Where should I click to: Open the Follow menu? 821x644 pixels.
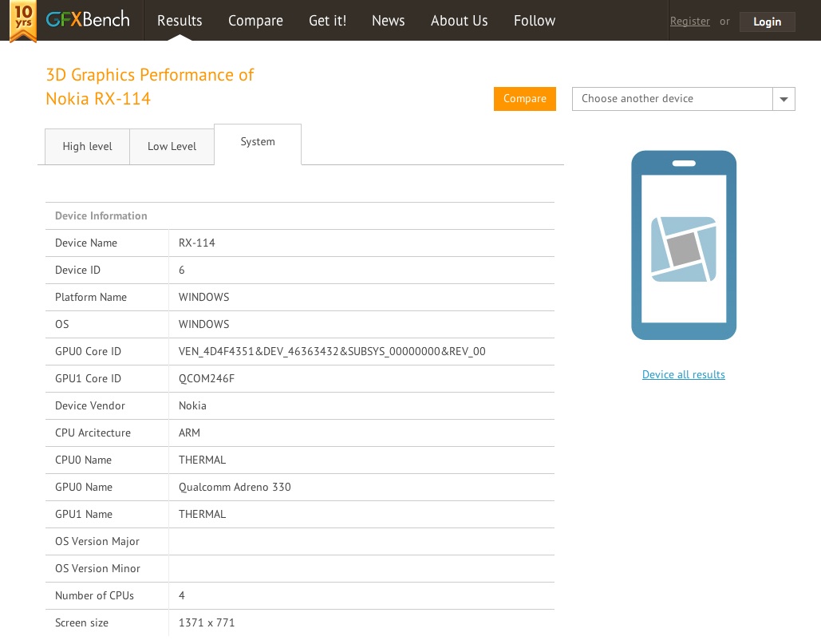pyautogui.click(x=534, y=21)
